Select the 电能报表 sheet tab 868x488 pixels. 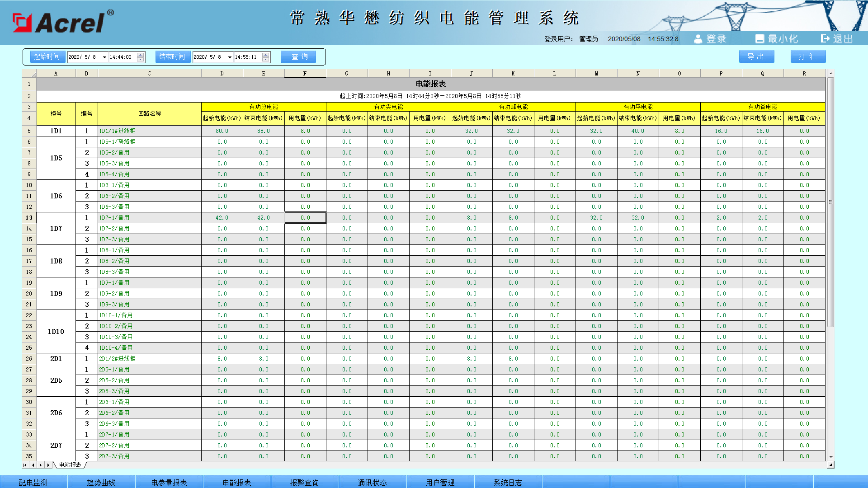click(x=70, y=465)
